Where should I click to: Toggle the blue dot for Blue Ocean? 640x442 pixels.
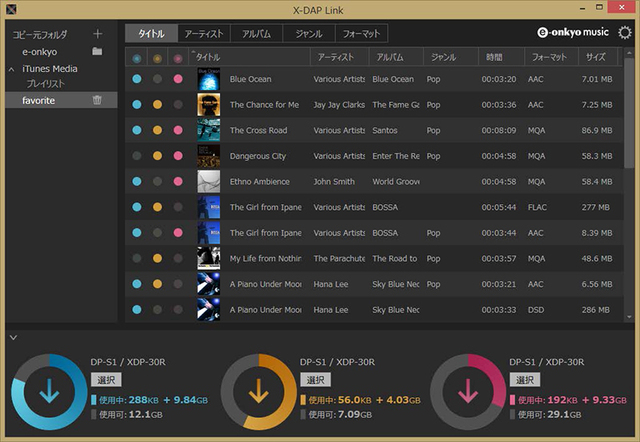[137, 78]
